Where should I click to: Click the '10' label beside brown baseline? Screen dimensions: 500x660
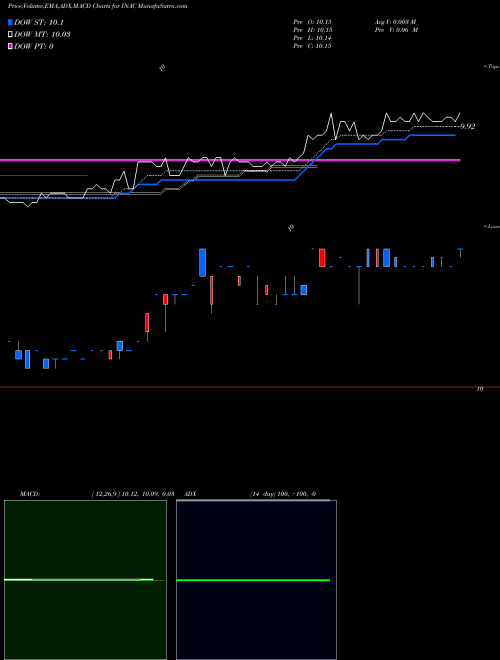coord(480,389)
